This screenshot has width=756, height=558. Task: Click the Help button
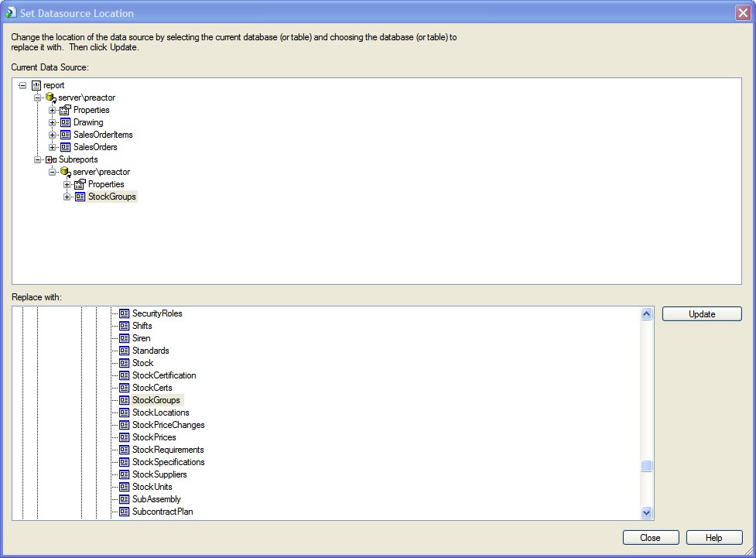[x=713, y=538]
